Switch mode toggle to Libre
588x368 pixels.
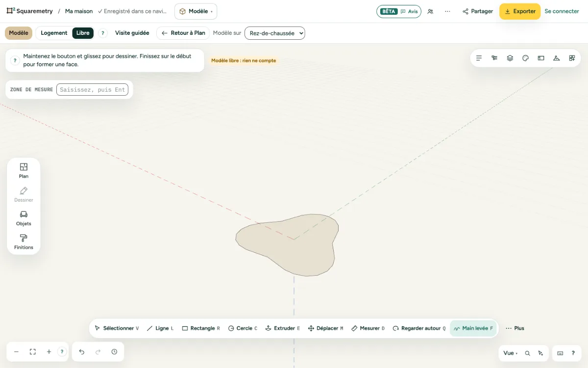click(x=83, y=33)
